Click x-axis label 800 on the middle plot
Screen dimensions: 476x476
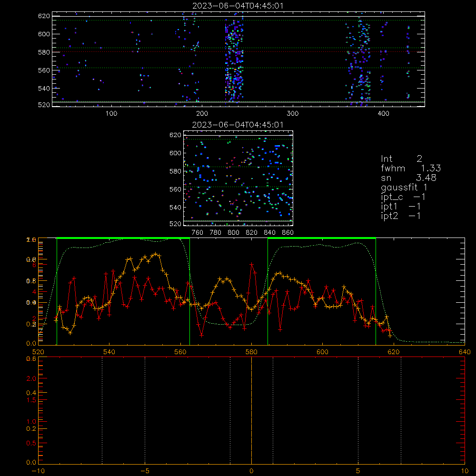point(233,232)
